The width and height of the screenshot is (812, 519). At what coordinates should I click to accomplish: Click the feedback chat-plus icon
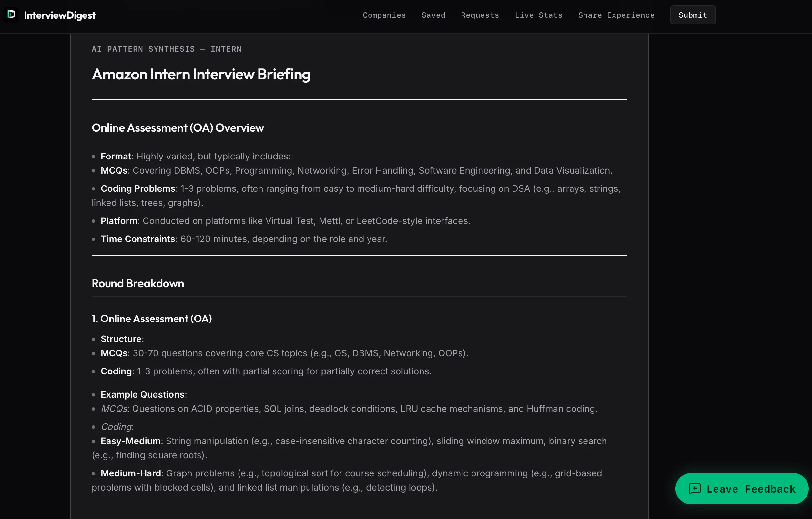coord(695,489)
